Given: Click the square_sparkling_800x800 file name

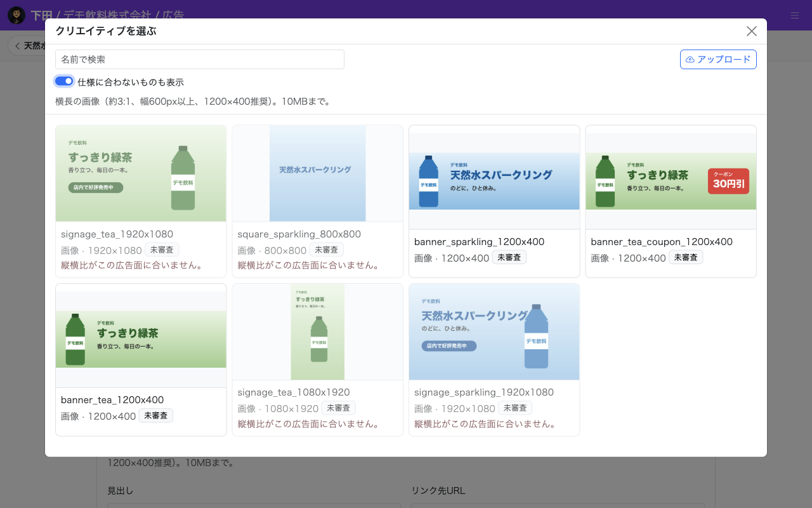Looking at the screenshot, I should click(x=299, y=234).
